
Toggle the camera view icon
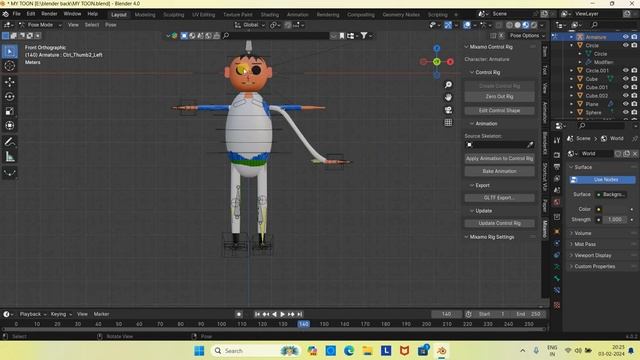tap(448, 110)
